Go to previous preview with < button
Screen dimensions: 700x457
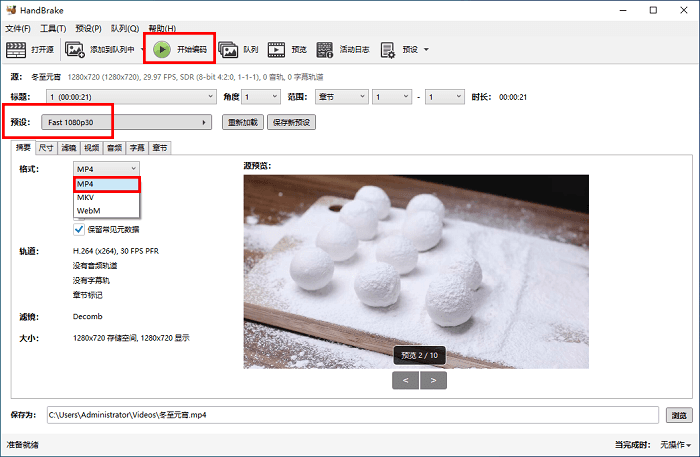405,380
